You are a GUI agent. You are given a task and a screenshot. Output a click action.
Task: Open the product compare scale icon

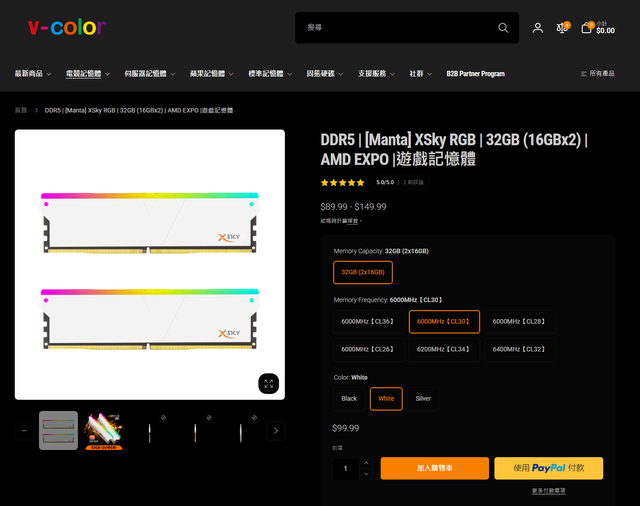(562, 28)
